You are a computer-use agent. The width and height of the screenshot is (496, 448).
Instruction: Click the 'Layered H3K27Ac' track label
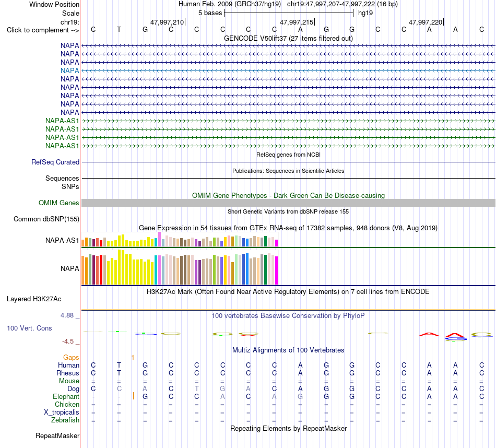(34, 299)
